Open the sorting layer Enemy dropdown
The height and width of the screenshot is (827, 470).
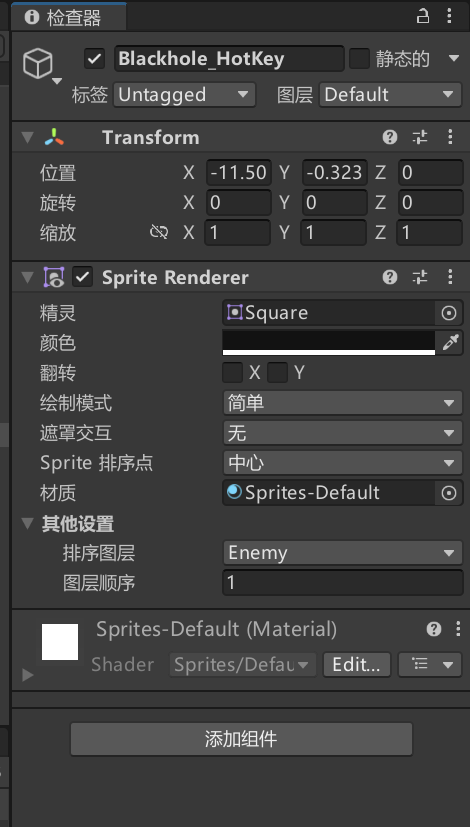[x=343, y=553]
